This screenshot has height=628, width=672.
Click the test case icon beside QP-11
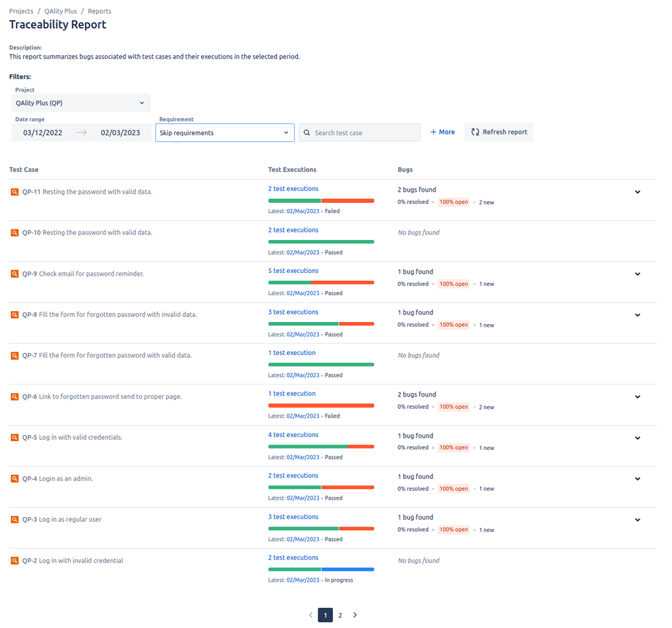point(14,192)
